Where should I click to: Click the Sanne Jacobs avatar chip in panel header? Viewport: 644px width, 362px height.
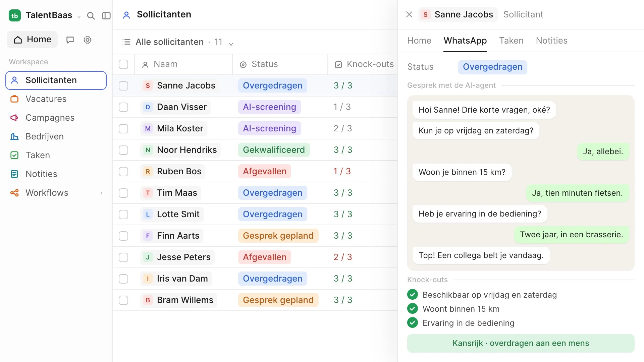click(458, 14)
